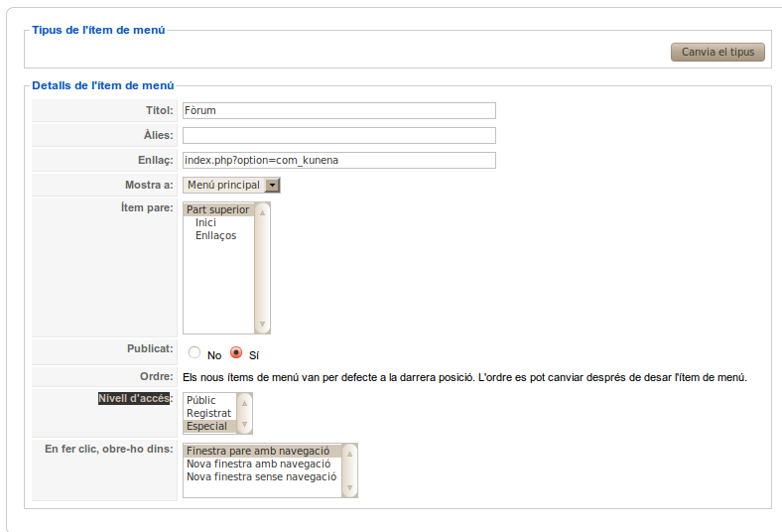The height and width of the screenshot is (532, 782).
Task: Select the 'No' radio for Publicat
Action: 195,352
